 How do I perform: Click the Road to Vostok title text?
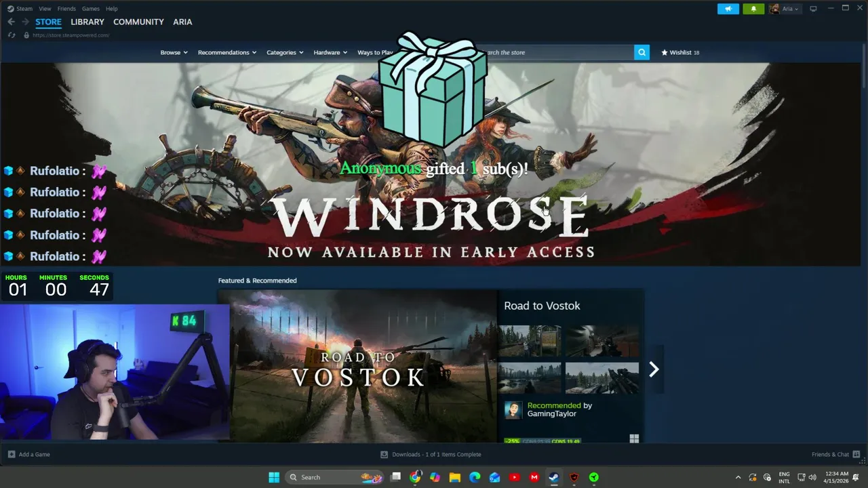[542, 306]
